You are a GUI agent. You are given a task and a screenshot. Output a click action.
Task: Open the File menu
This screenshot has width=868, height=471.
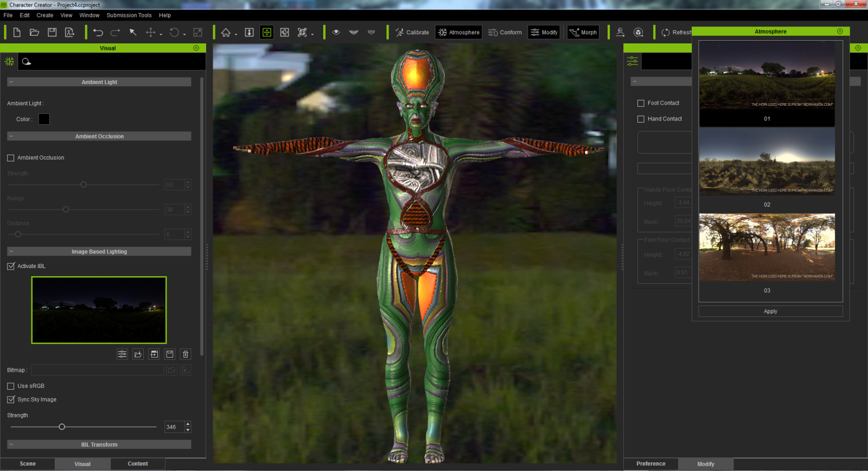[x=8, y=15]
